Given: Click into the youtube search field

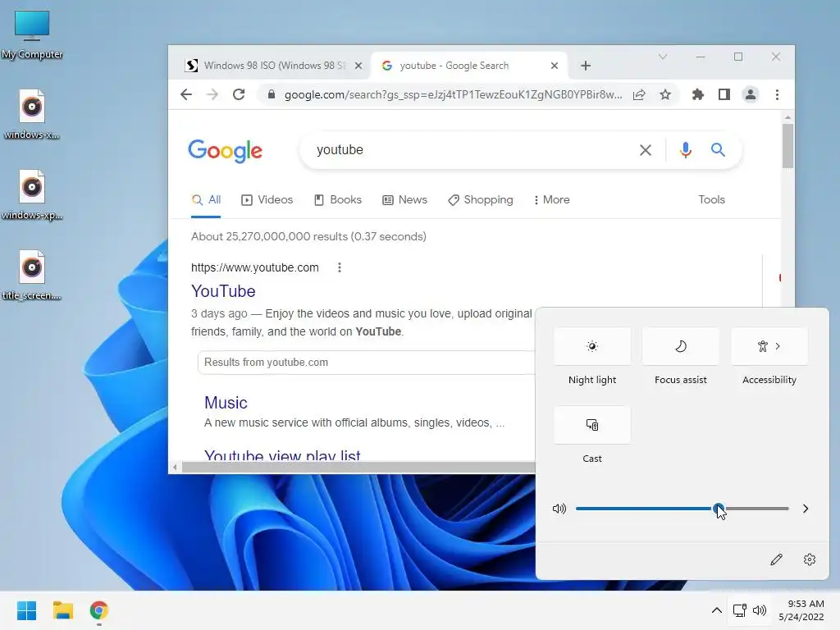Looking at the screenshot, I should tap(472, 150).
